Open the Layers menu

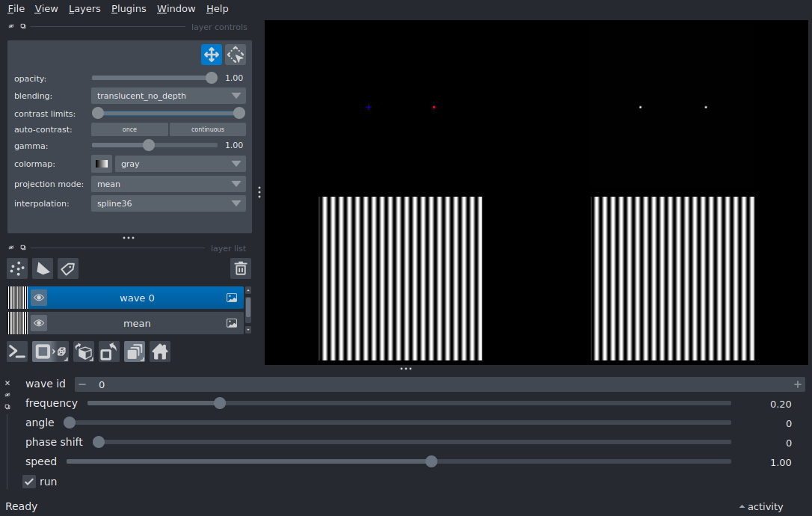[x=84, y=9]
